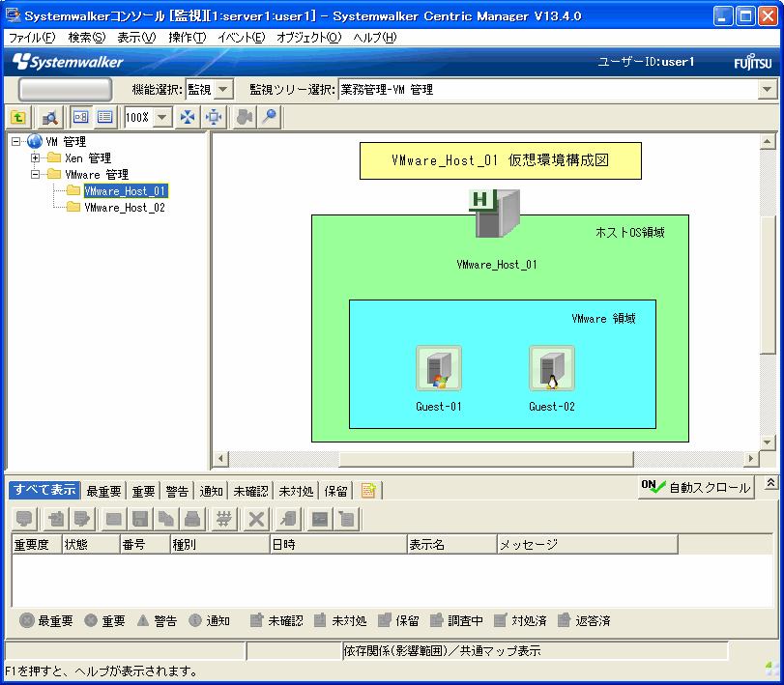784x685 pixels.
Task: Open the 監視ツリー選択 dropdown
Action: tap(767, 90)
